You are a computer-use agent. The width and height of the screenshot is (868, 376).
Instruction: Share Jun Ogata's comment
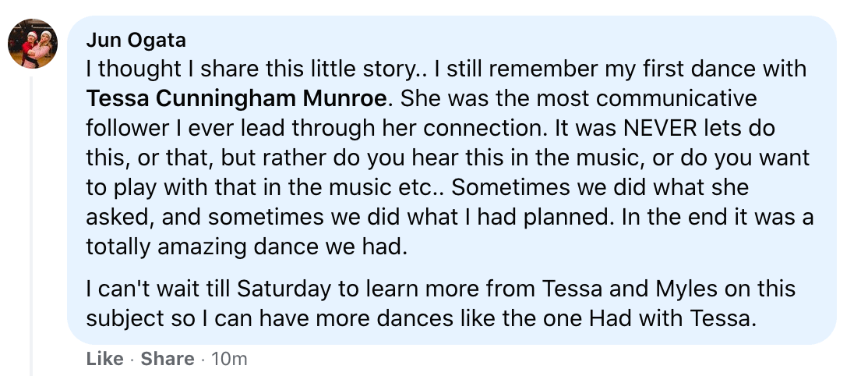(168, 359)
